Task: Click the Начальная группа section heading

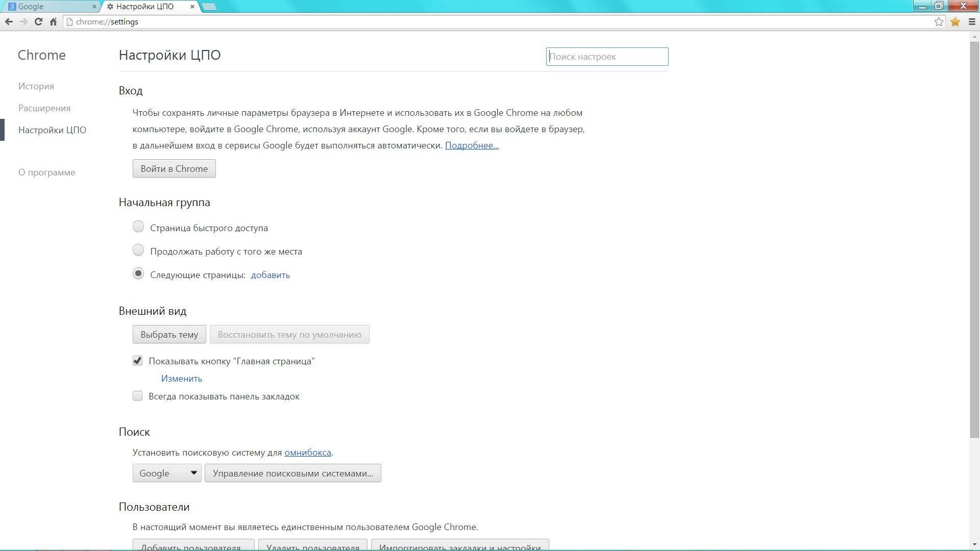Action: 164,202
